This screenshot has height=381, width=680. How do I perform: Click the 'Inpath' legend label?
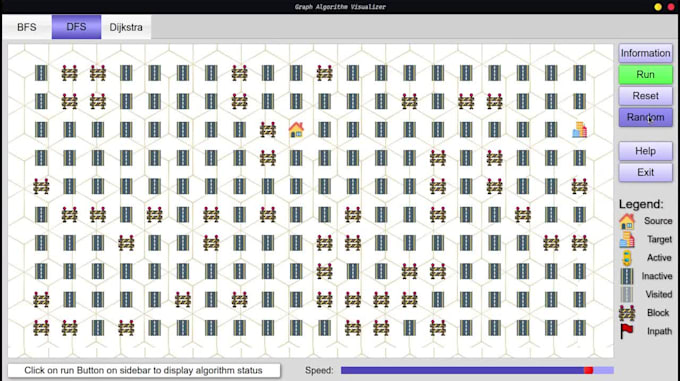coord(659,331)
